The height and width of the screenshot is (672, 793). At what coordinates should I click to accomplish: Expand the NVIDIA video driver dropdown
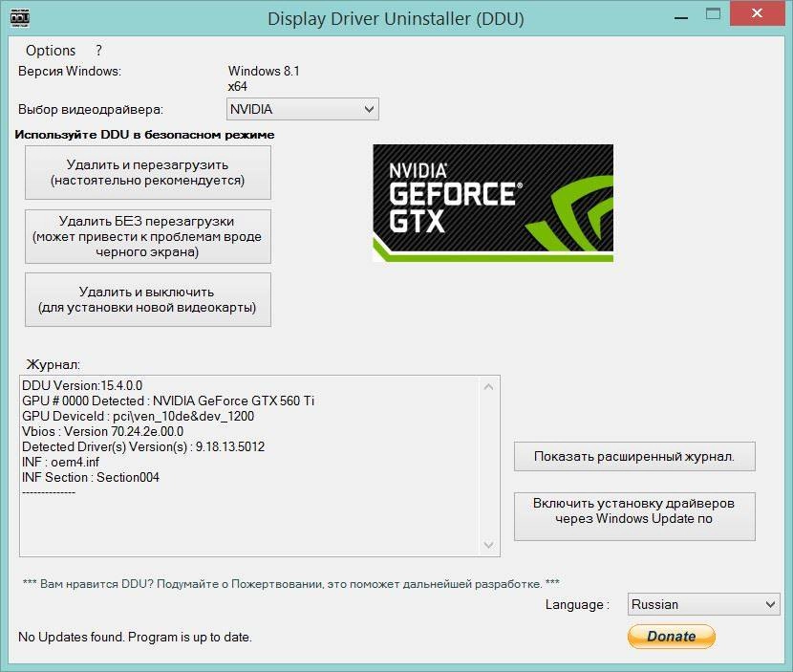pyautogui.click(x=303, y=109)
